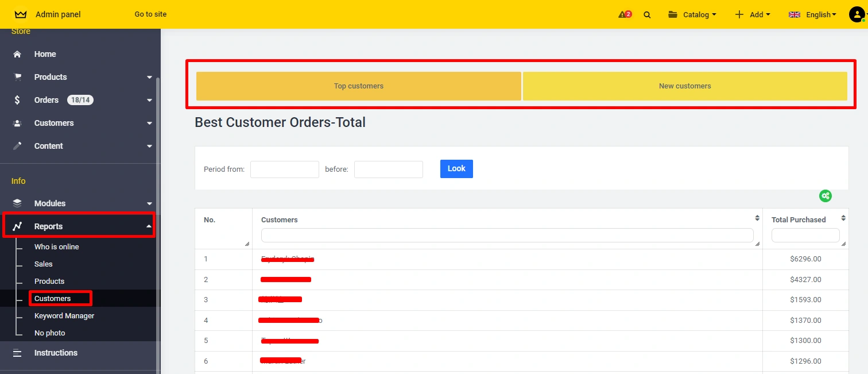
Task: Click the crown logo icon
Action: point(21,14)
